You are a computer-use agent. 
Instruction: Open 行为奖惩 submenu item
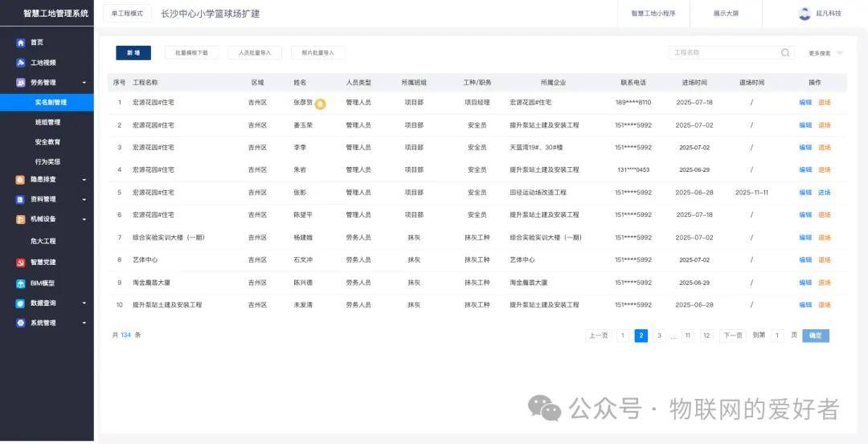coord(47,162)
